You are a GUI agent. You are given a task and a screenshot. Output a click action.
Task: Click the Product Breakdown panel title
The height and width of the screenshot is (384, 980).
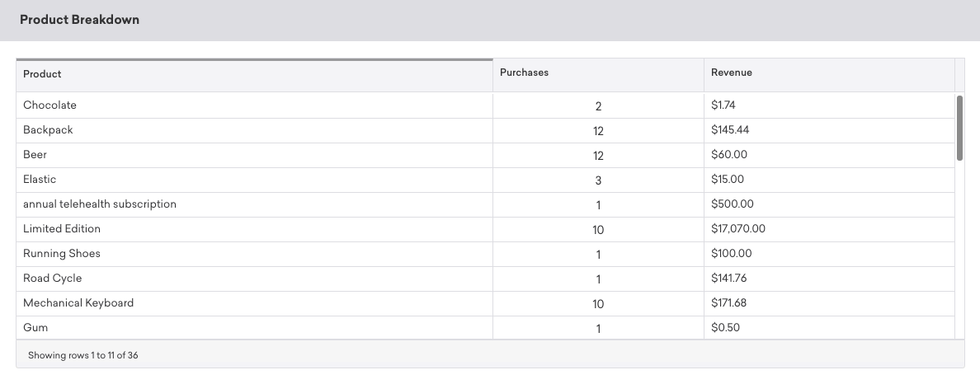(79, 20)
